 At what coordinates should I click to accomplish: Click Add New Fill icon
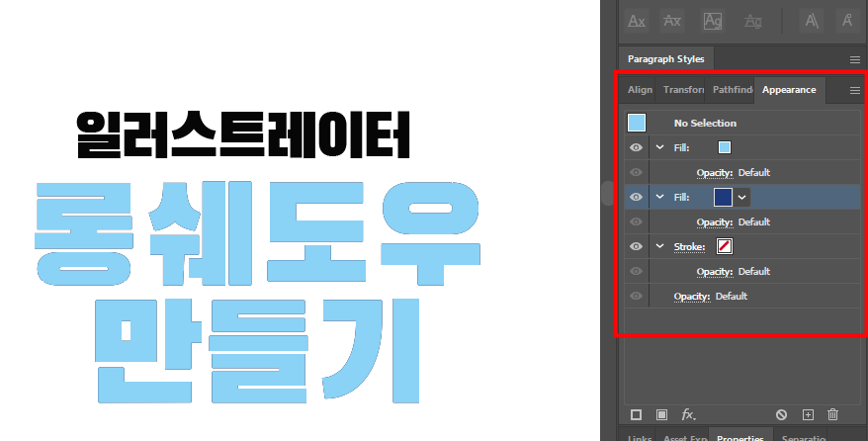click(661, 414)
